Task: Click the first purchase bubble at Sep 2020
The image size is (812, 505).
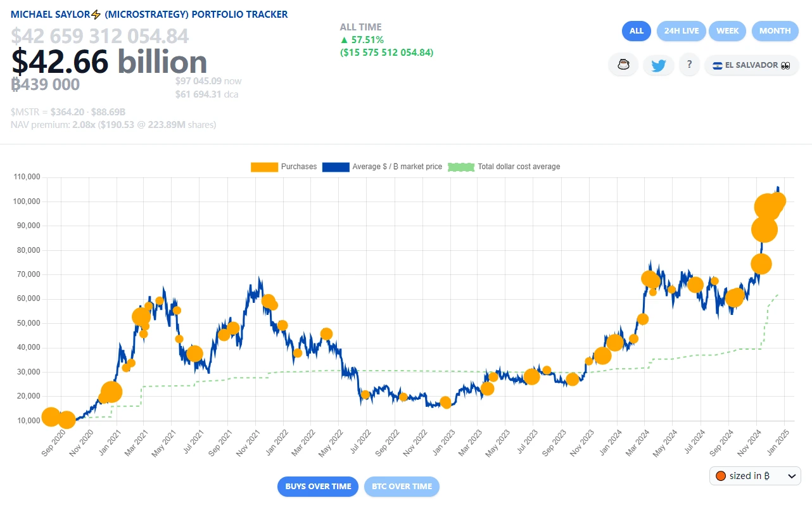Action: click(x=51, y=417)
